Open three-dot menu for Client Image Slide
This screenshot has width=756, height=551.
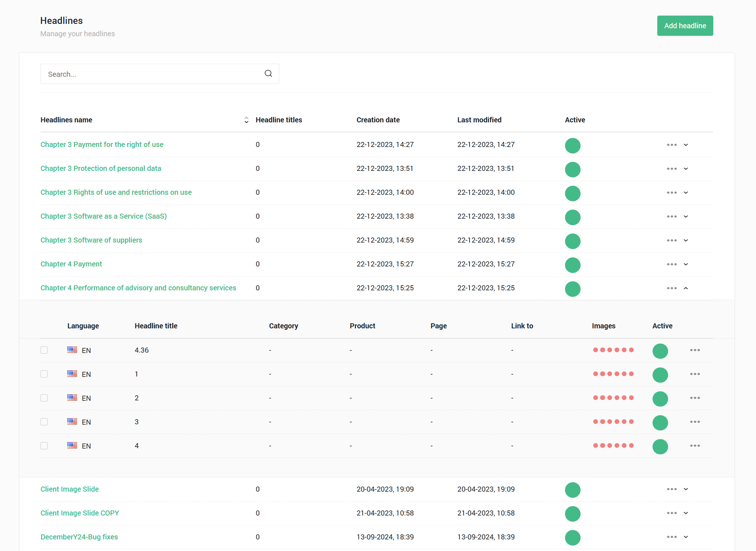click(671, 489)
